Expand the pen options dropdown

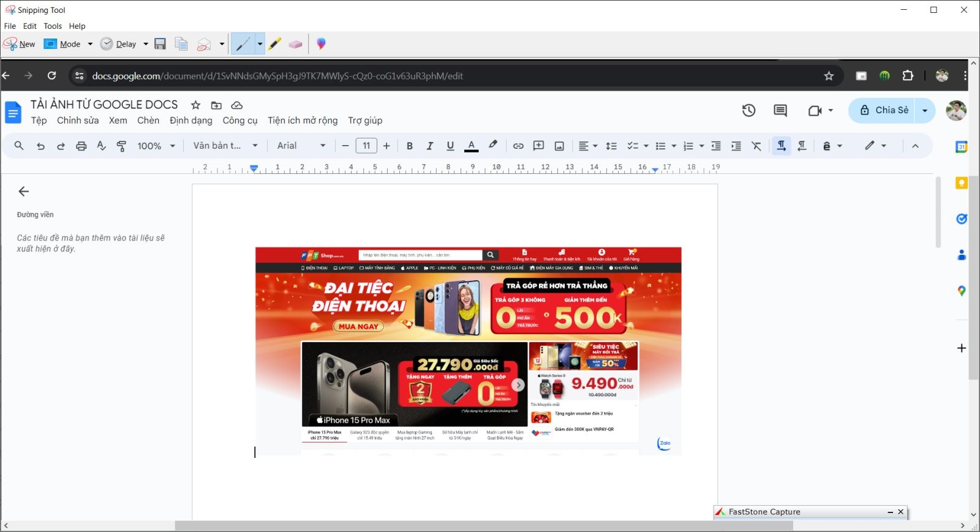260,44
